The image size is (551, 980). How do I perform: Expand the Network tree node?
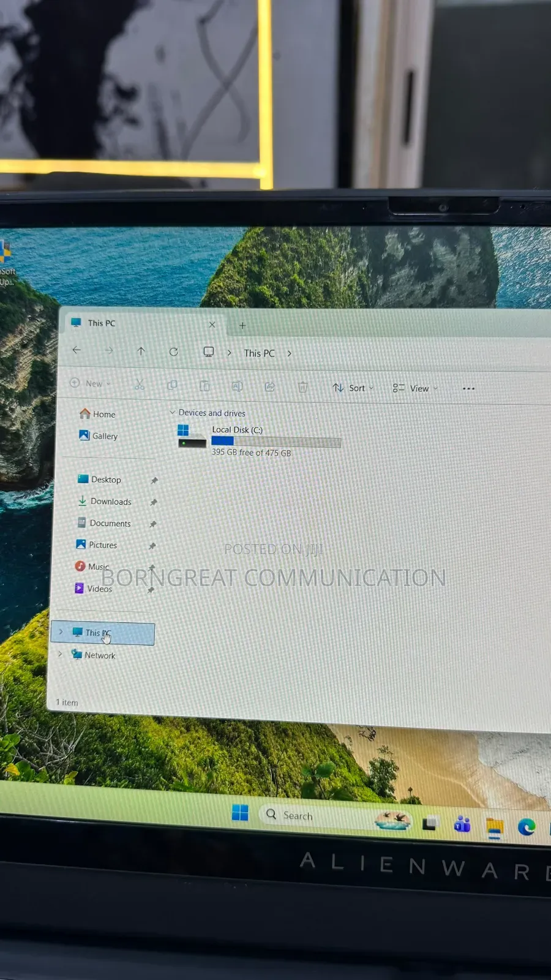pos(59,654)
